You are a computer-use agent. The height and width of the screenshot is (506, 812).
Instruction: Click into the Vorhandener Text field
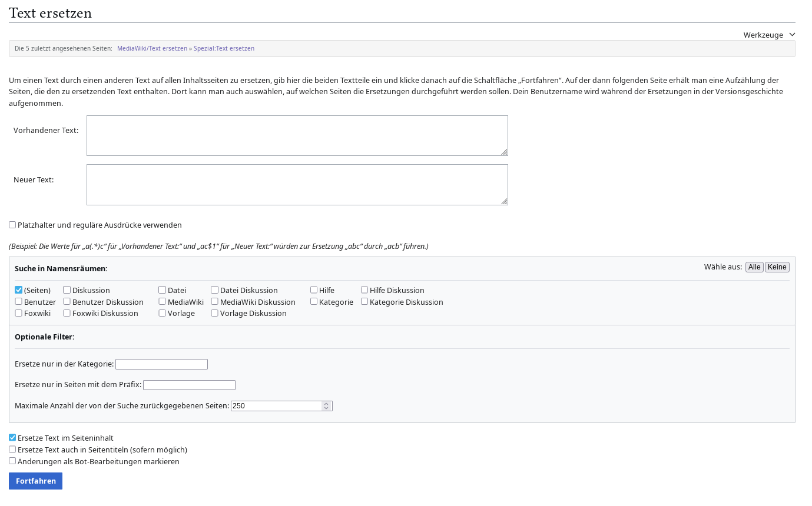[x=297, y=135]
